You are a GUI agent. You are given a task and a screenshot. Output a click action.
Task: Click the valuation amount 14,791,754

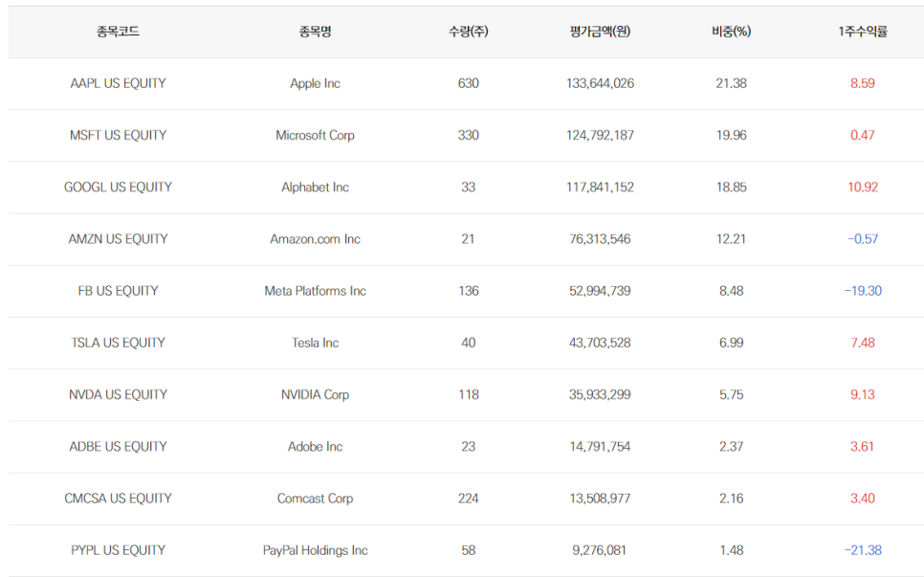600,446
